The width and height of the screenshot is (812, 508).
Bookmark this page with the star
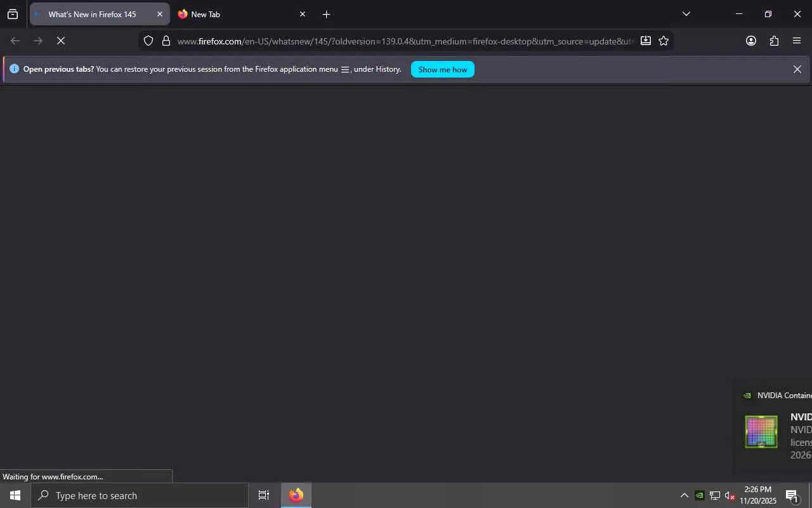pos(664,41)
